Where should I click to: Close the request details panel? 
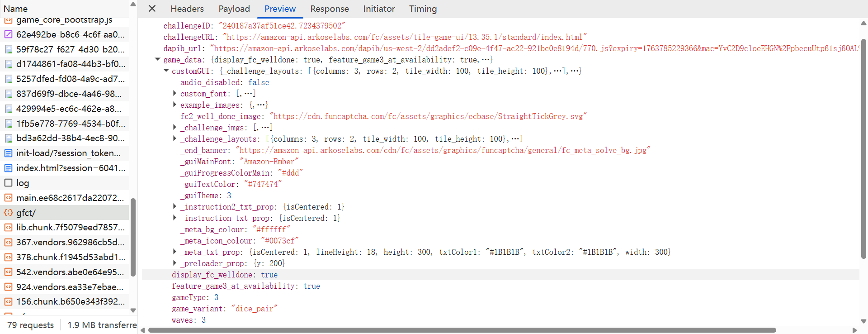point(152,9)
